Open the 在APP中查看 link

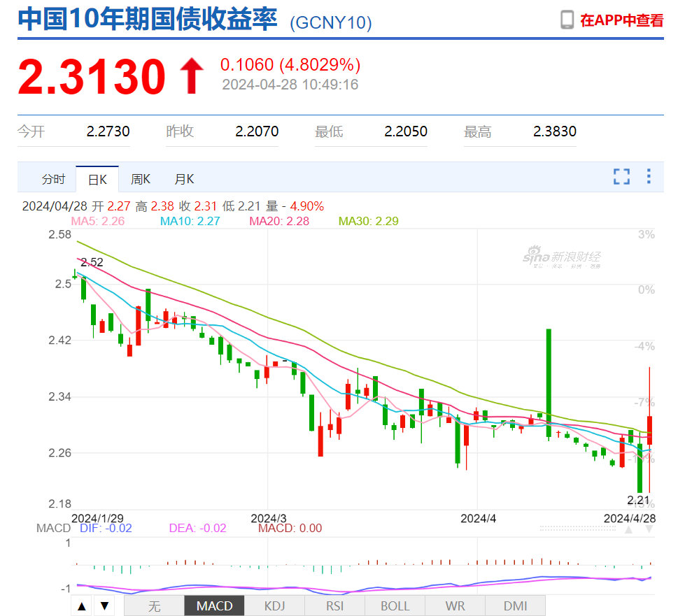(621, 20)
